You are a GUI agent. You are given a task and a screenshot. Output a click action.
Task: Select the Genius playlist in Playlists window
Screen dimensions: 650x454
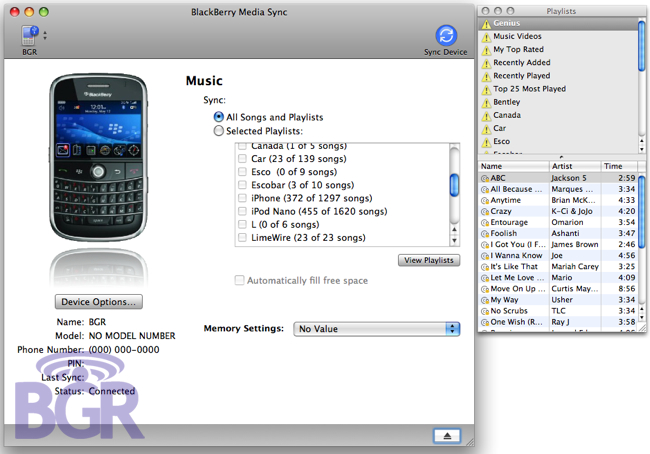pos(558,23)
